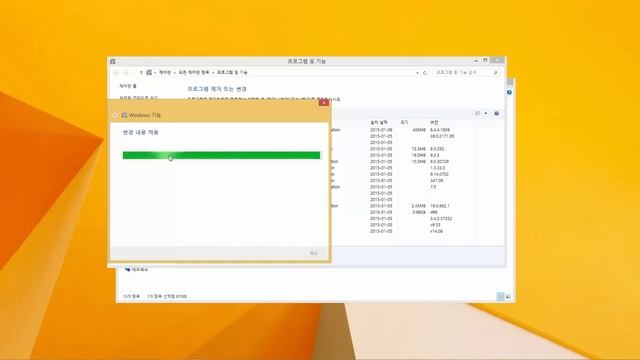Sort by the 버전 column header

(434, 122)
